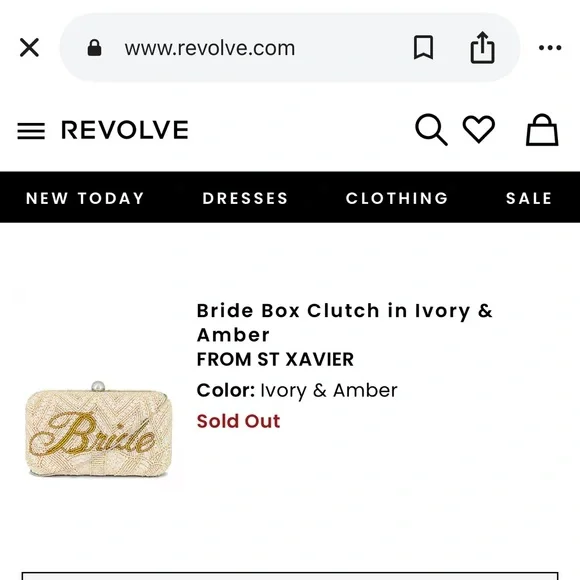Open the CLOTHING category
Screen dimensions: 580x580
(397, 198)
